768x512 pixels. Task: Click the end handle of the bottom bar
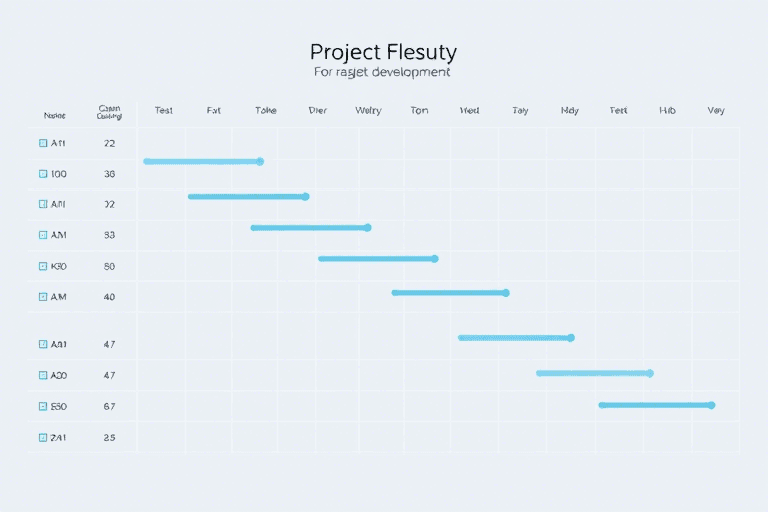coord(711,405)
